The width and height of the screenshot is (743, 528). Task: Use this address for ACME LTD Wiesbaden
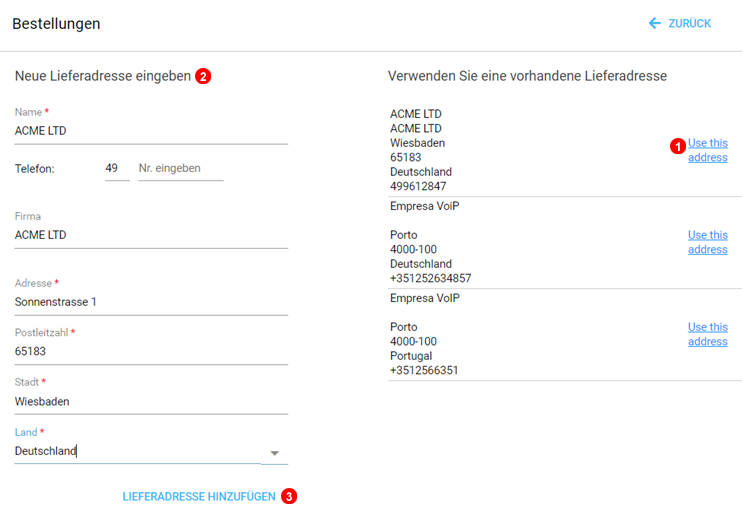[707, 150]
